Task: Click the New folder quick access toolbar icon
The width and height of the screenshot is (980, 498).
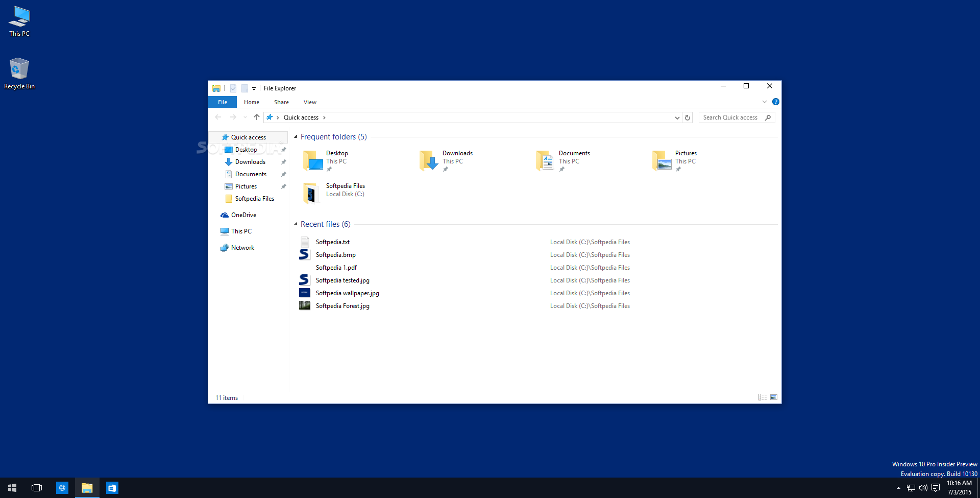Action: click(x=244, y=88)
